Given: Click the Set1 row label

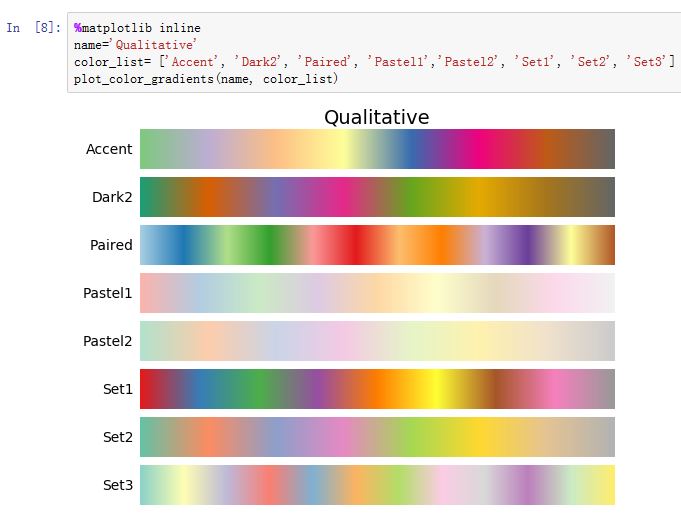Looking at the screenshot, I should (117, 389).
